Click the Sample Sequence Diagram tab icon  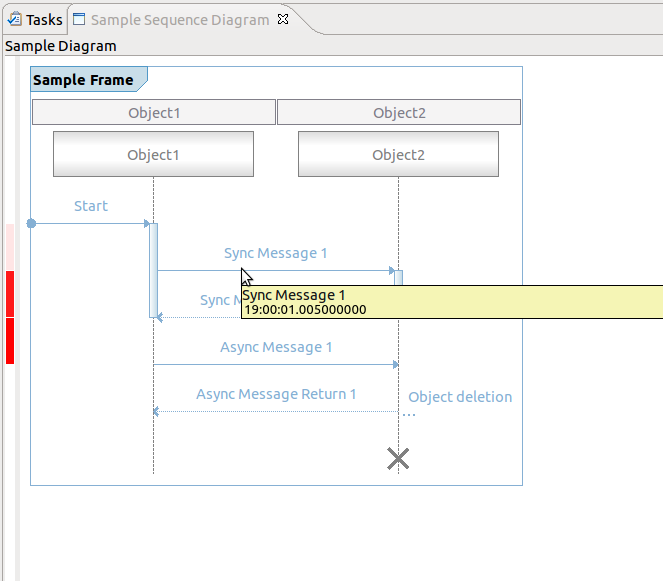(80, 19)
